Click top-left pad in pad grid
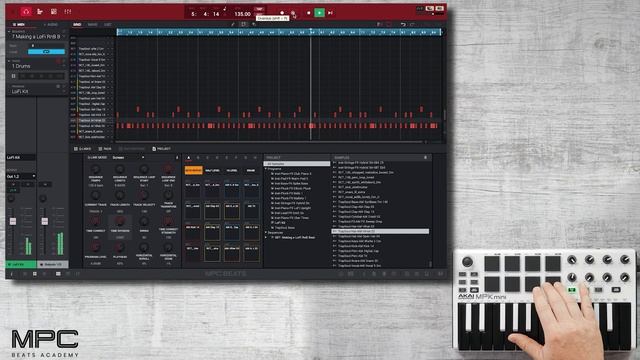Image resolution: width=640 pixels, height=360 pixels. point(193,189)
